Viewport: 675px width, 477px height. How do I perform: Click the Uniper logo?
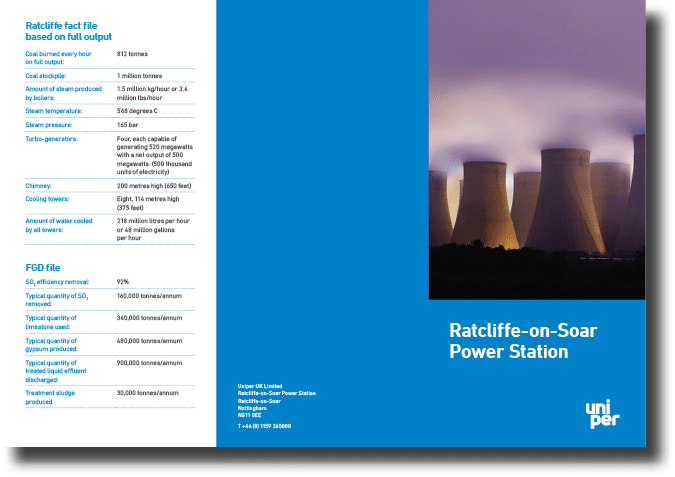pyautogui.click(x=603, y=412)
